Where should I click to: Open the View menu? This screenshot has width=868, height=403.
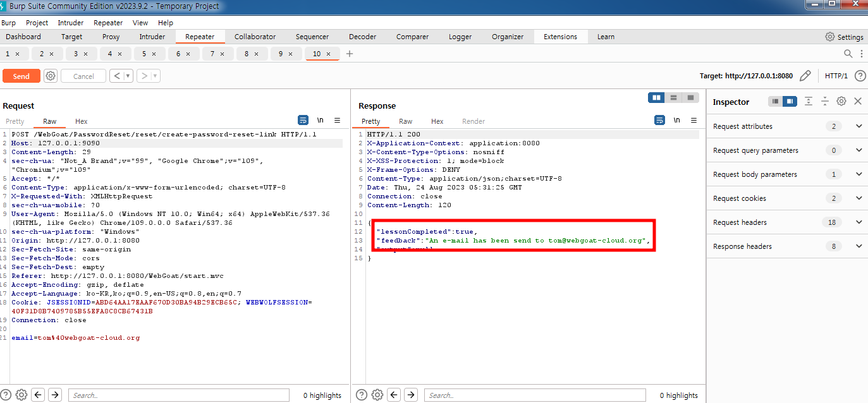(x=140, y=23)
